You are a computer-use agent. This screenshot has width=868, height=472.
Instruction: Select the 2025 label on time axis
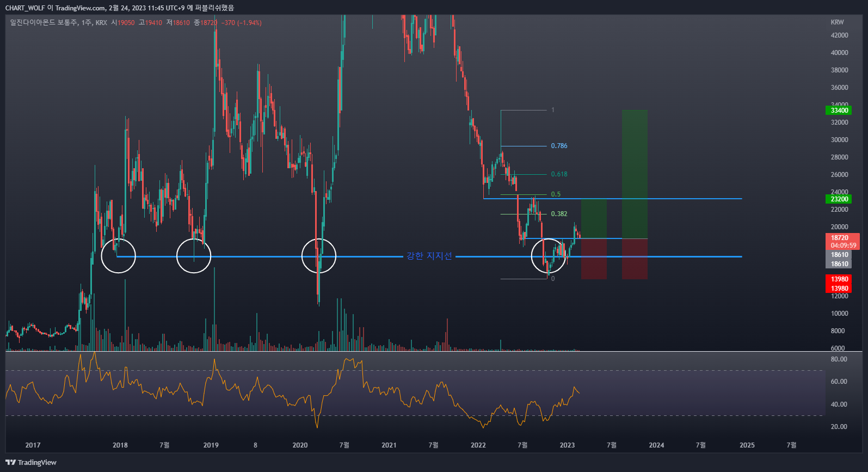[747, 445]
